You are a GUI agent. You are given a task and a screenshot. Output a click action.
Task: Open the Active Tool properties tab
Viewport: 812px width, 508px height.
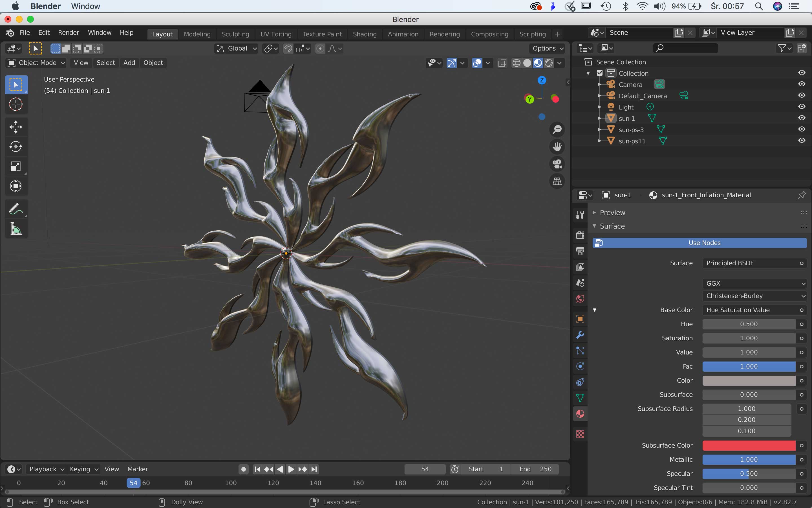pos(580,215)
